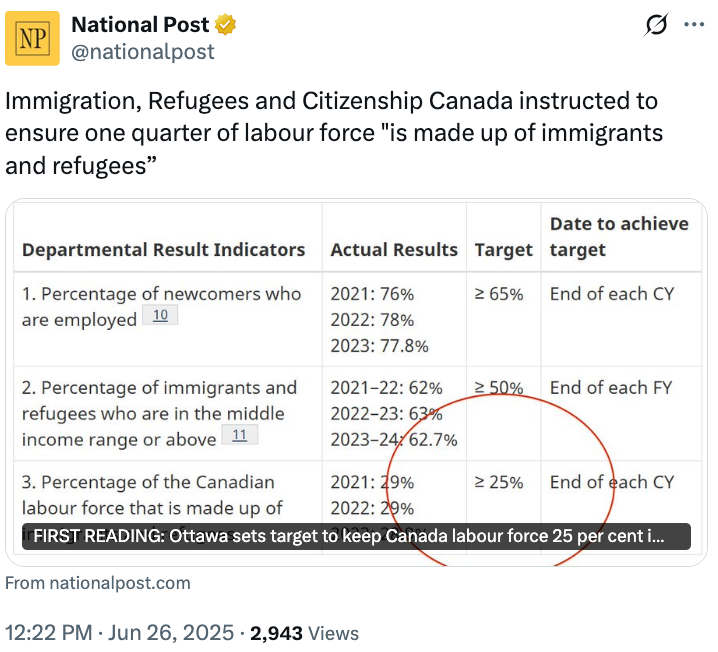Click the Departmental Result Indicators header
The image size is (718, 652).
pos(163,250)
